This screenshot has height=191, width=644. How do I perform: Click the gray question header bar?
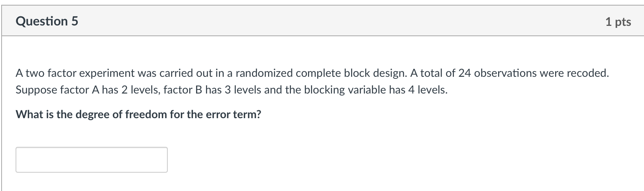pos(323,21)
